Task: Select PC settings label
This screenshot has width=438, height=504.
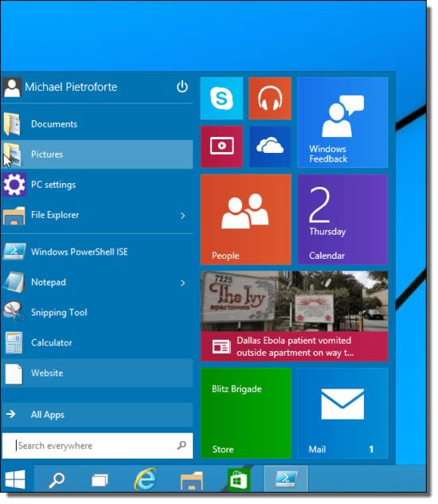Action: point(53,185)
